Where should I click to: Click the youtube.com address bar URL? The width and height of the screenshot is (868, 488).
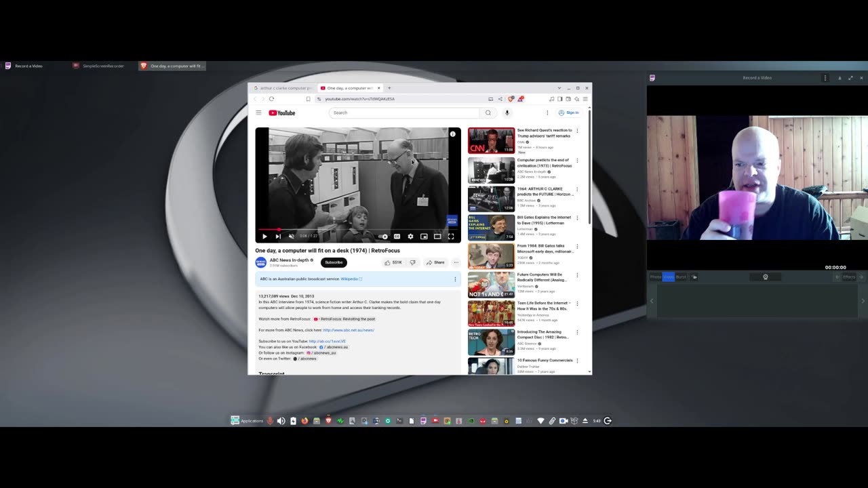click(x=359, y=99)
